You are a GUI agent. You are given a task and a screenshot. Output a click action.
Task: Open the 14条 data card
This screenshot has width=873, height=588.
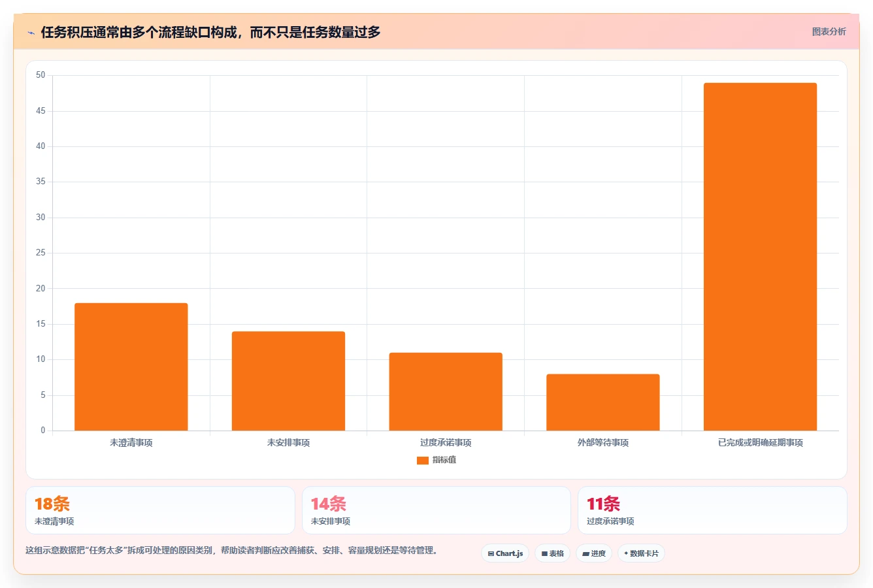tap(436, 510)
